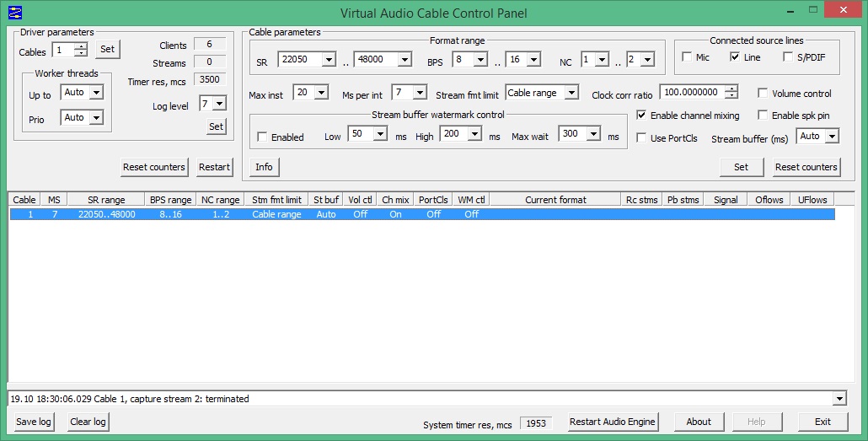This screenshot has height=441, width=868.
Task: Click the Current format column header
Action: pyautogui.click(x=556, y=200)
